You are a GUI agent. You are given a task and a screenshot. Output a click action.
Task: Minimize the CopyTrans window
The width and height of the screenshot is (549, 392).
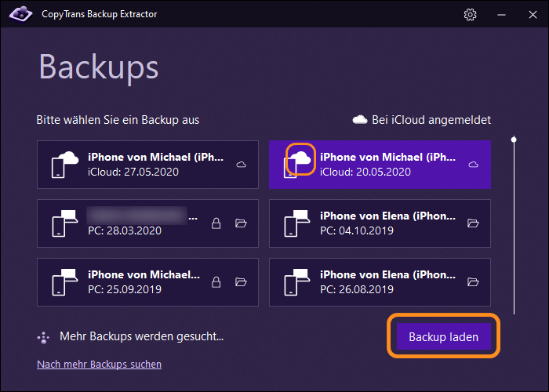click(x=501, y=15)
